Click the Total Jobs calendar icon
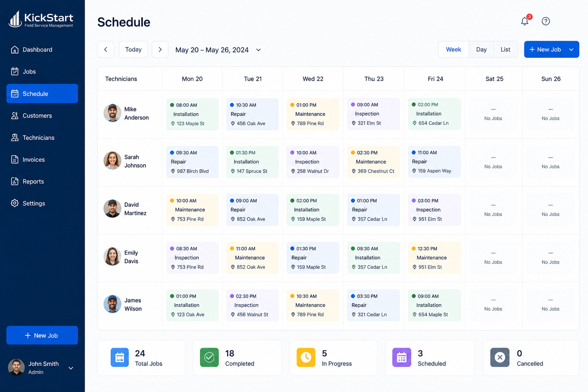 coord(120,357)
